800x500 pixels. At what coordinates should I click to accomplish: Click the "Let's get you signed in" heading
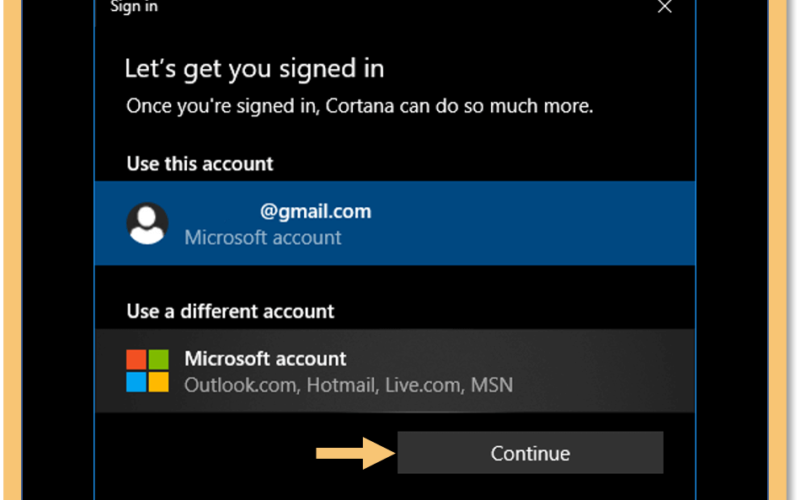click(x=254, y=69)
